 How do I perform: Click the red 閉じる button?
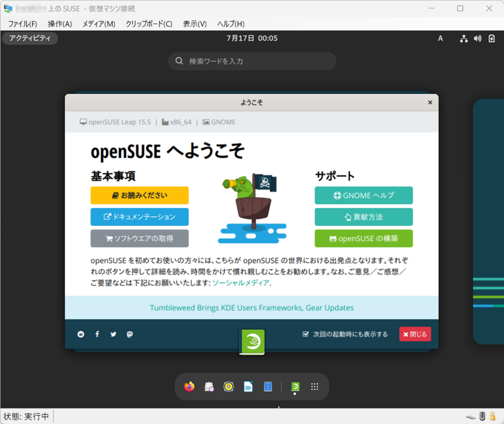[x=415, y=334]
